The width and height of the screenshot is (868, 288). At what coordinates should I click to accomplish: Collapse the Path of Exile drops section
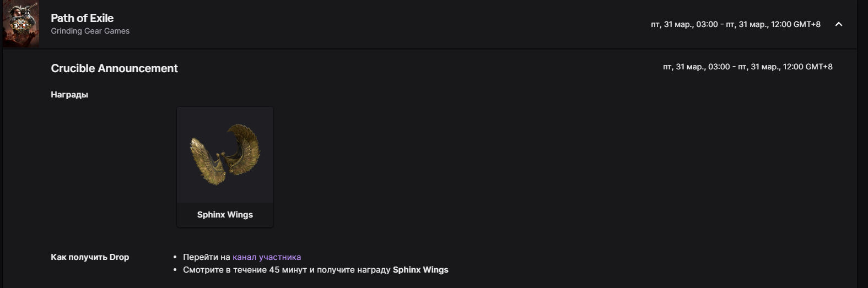tap(838, 24)
